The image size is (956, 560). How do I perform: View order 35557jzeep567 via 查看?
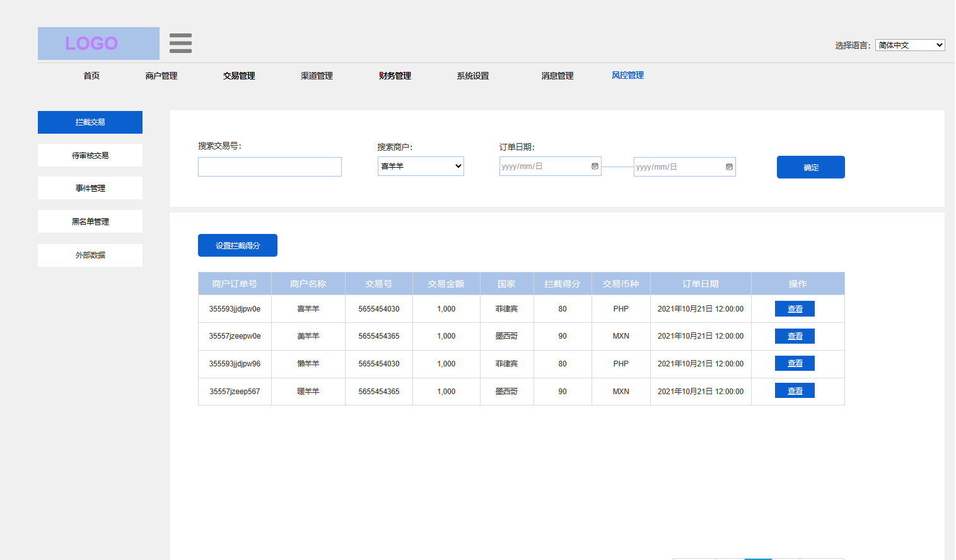[795, 390]
